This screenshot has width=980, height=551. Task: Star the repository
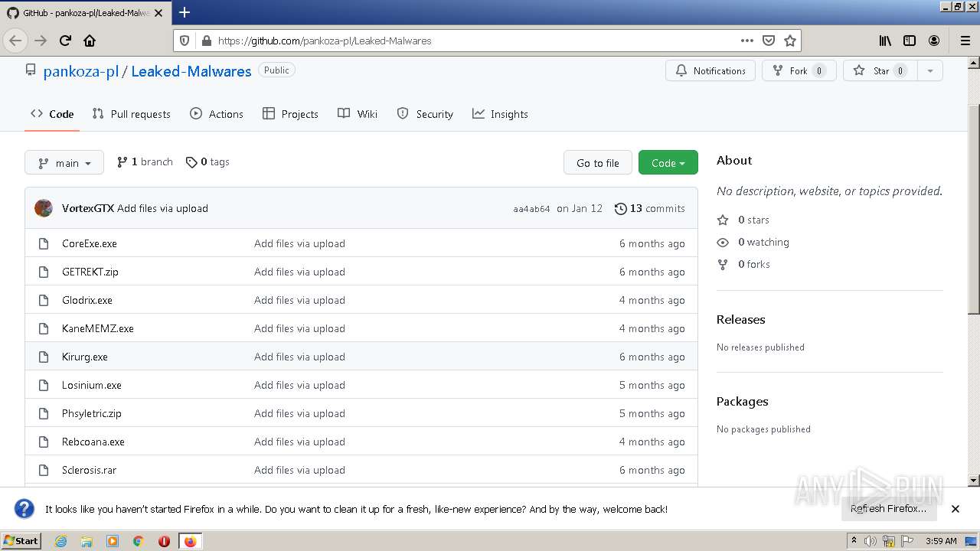click(x=880, y=70)
